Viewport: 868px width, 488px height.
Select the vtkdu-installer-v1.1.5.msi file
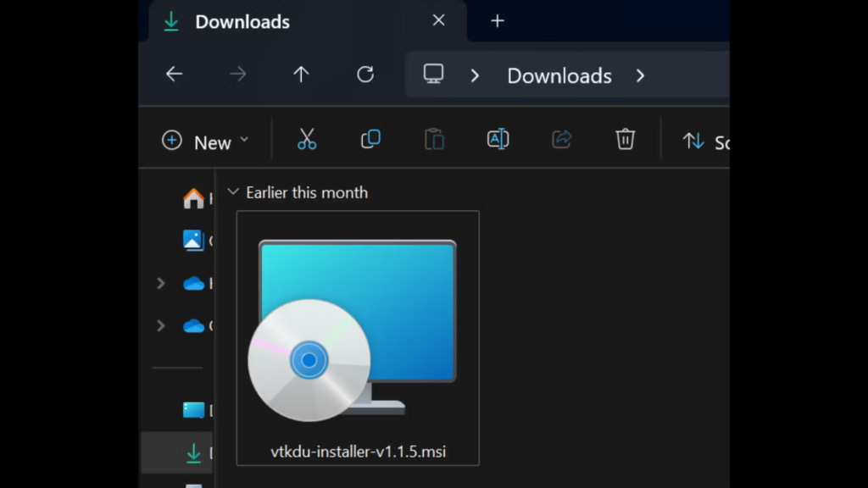pos(357,339)
